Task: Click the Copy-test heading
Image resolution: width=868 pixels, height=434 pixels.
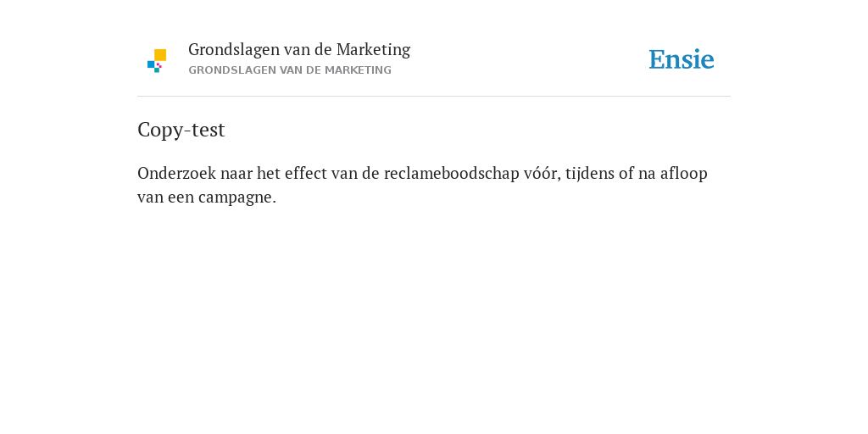Action: point(181,130)
